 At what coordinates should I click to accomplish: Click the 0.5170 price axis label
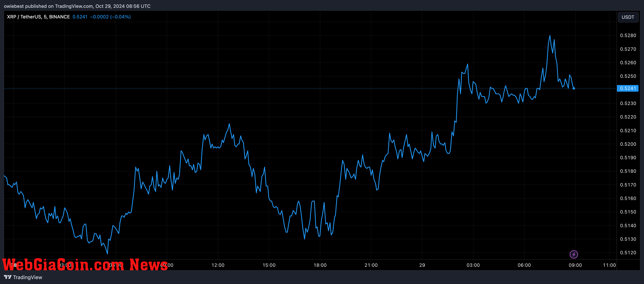tap(628, 185)
